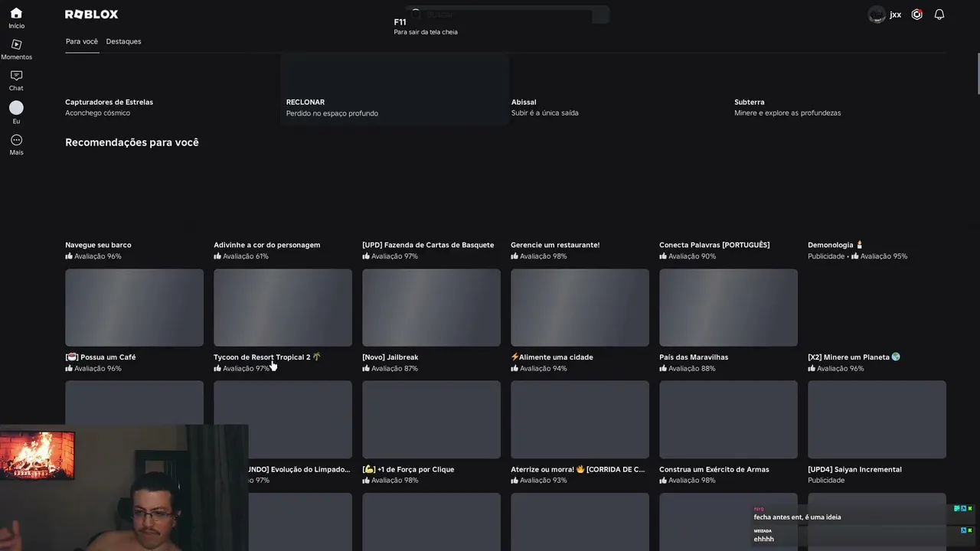Click the [Novo] Jailbreak thumbnail
The width and height of the screenshot is (980, 551).
tap(431, 308)
